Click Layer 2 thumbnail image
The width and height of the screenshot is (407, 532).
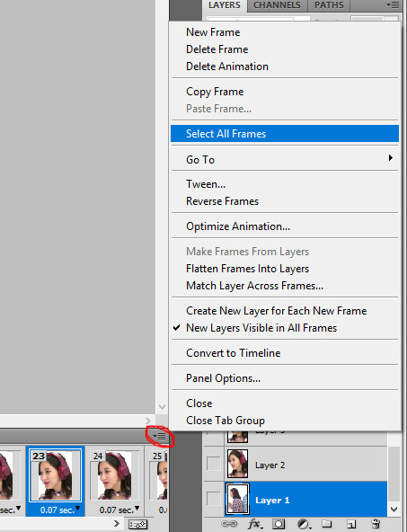pos(237,464)
